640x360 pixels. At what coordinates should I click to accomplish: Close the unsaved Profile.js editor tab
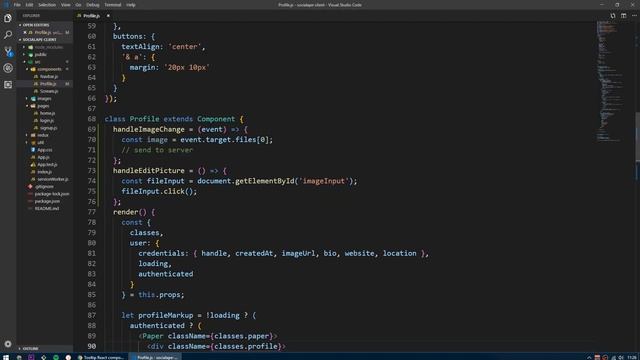108,16
